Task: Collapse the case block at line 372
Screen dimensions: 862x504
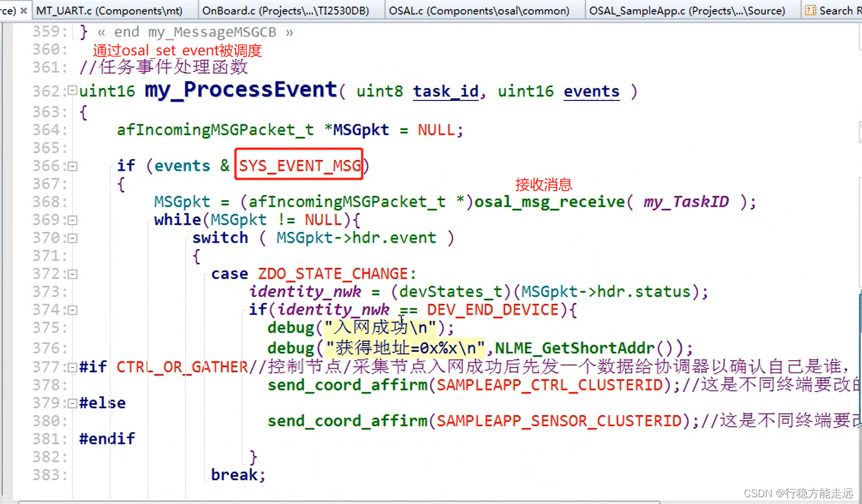Action: click(72, 275)
